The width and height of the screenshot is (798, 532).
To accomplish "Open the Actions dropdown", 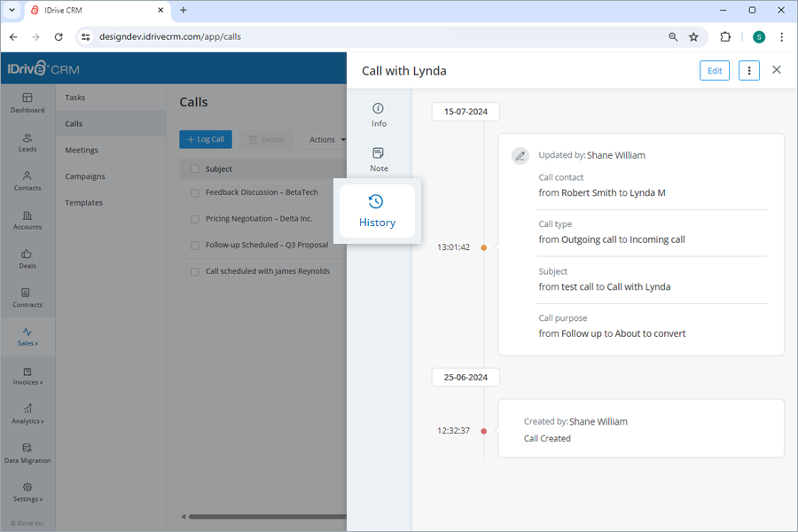I will pos(325,139).
